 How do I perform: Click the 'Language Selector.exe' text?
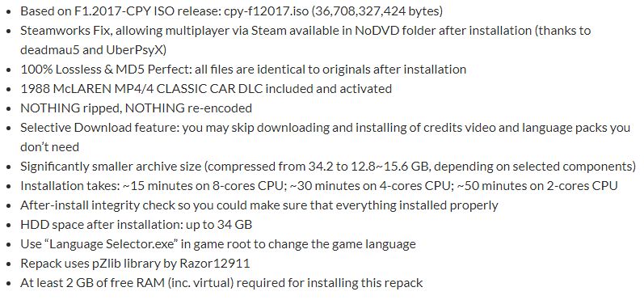(x=113, y=243)
